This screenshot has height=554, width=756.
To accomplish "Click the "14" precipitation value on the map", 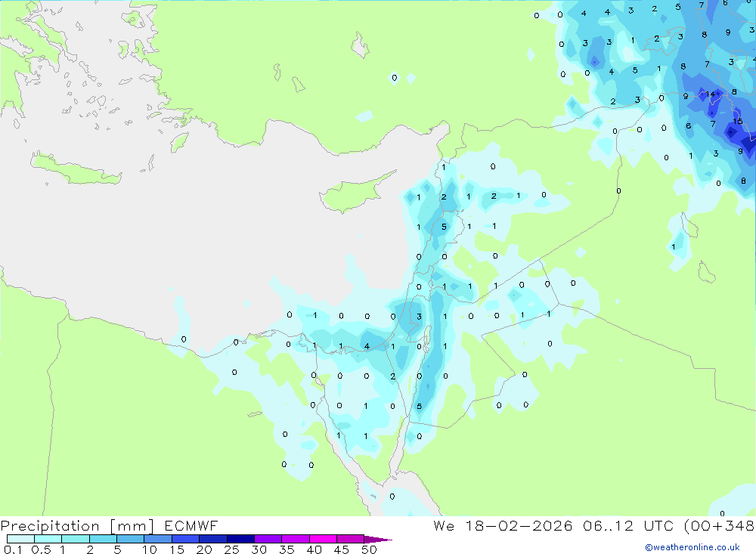I will (711, 94).
